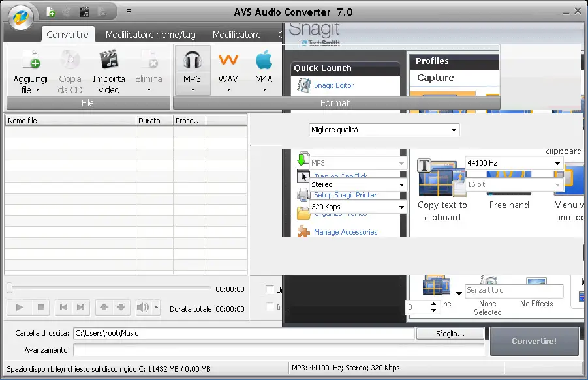
Task: Switch to the Modificatore nome/tag tab
Action: pyautogui.click(x=149, y=34)
